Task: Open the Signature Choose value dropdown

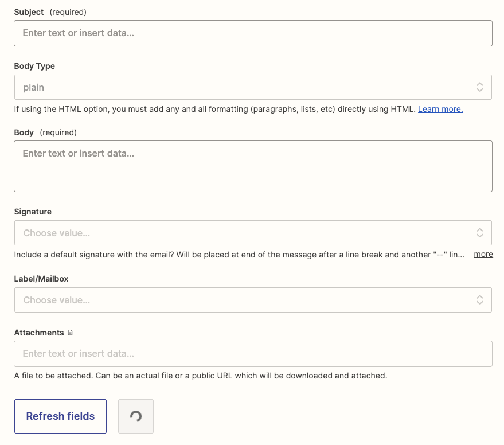Action: [x=253, y=233]
